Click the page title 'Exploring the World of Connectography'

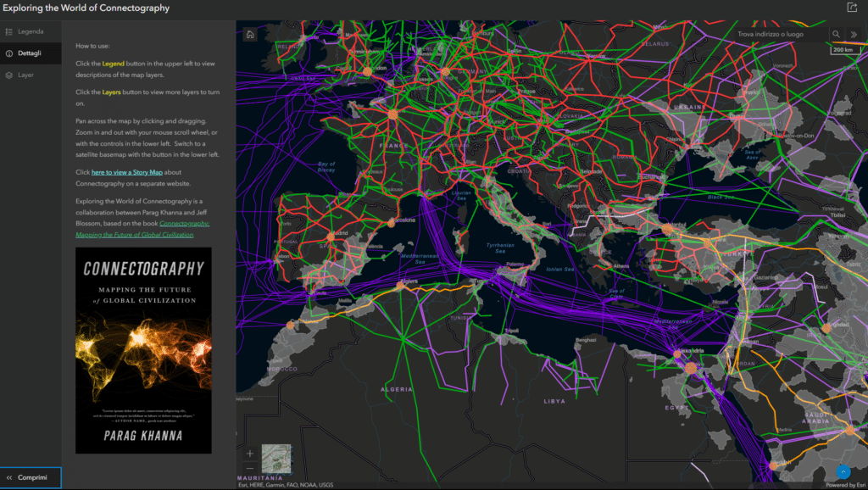click(86, 8)
